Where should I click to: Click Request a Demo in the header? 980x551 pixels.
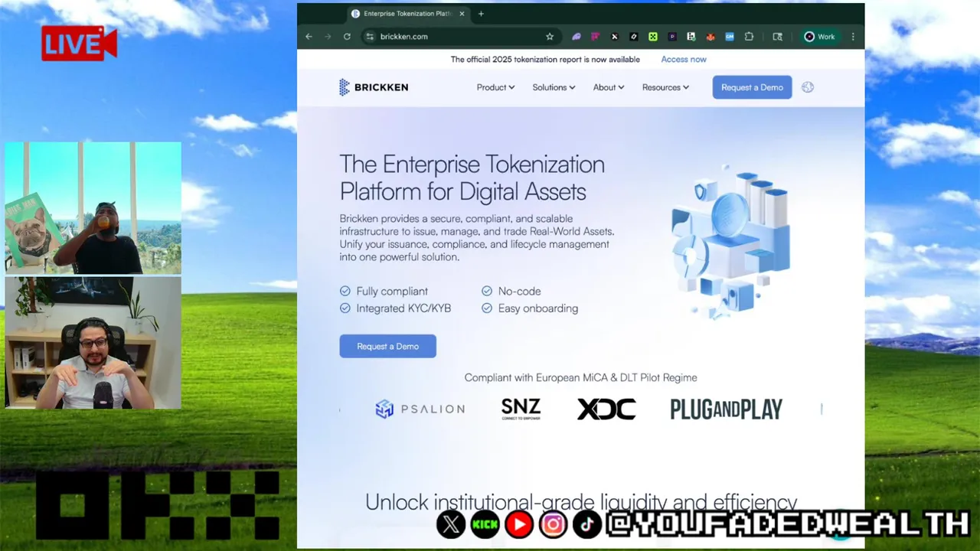752,87
